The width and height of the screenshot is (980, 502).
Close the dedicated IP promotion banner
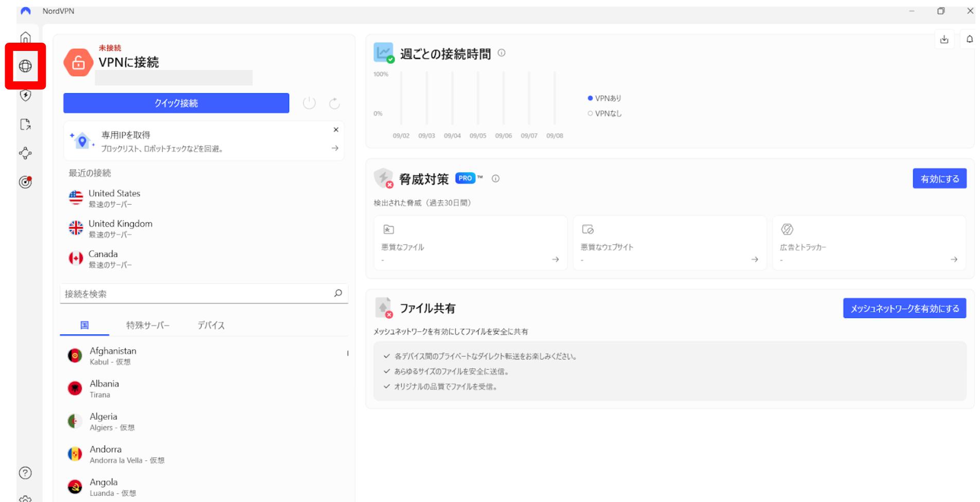pyautogui.click(x=336, y=130)
